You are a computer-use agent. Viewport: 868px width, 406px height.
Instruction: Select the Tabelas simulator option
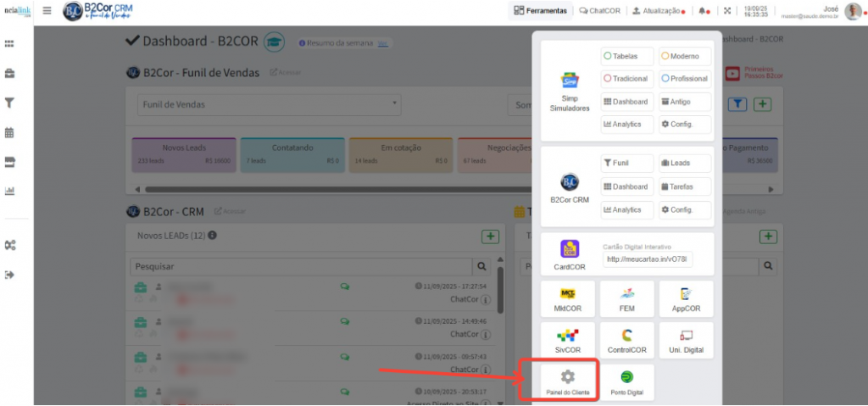coord(626,56)
